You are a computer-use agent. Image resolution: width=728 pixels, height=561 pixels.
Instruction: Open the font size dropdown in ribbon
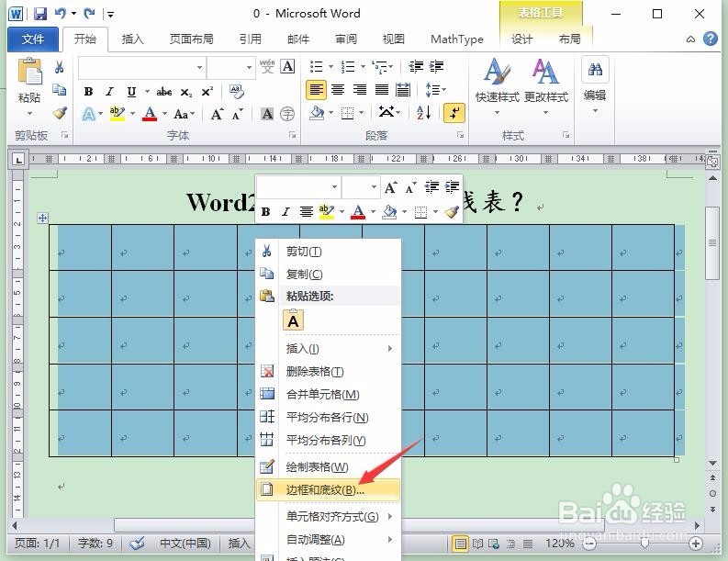click(249, 68)
